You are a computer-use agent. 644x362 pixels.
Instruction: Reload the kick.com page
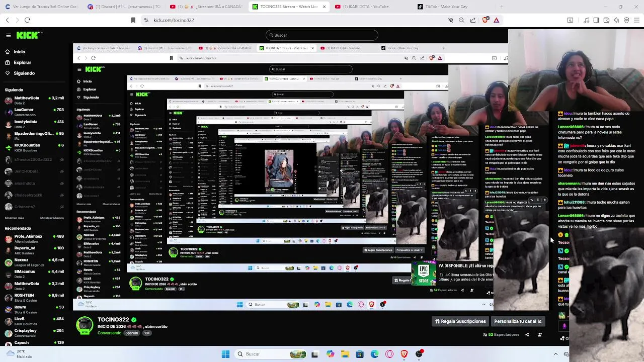28,20
